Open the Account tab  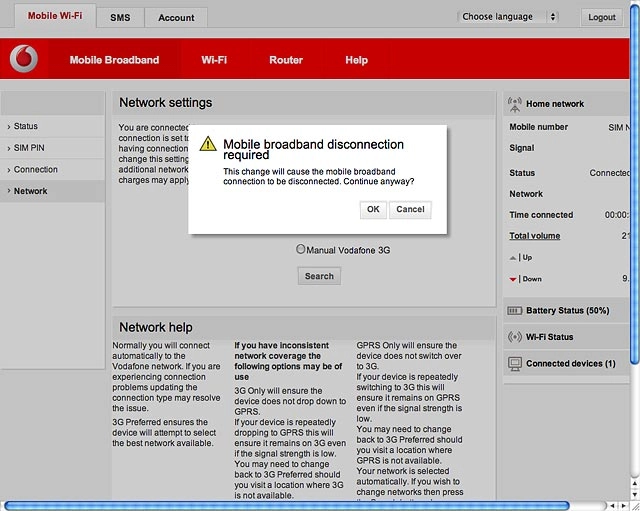tap(176, 18)
